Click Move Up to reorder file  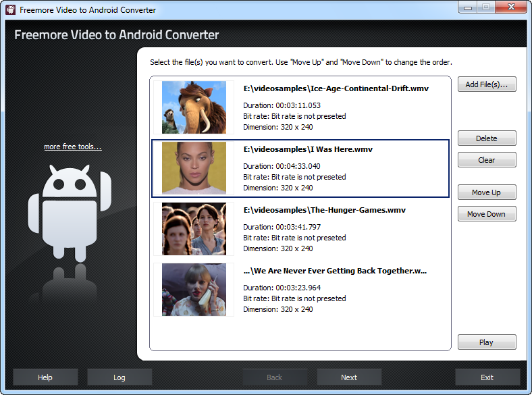487,192
